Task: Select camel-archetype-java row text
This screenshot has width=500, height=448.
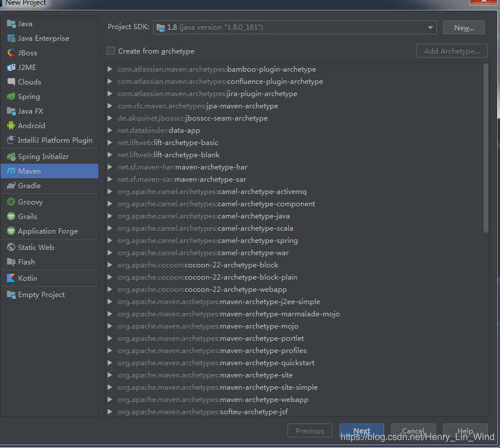Action: click(204, 216)
